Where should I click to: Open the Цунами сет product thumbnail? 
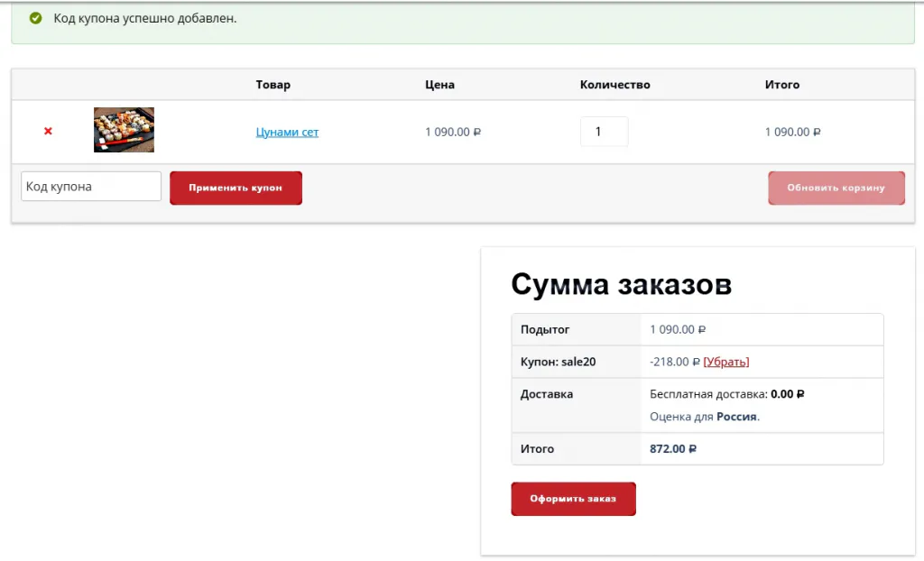[x=124, y=130]
